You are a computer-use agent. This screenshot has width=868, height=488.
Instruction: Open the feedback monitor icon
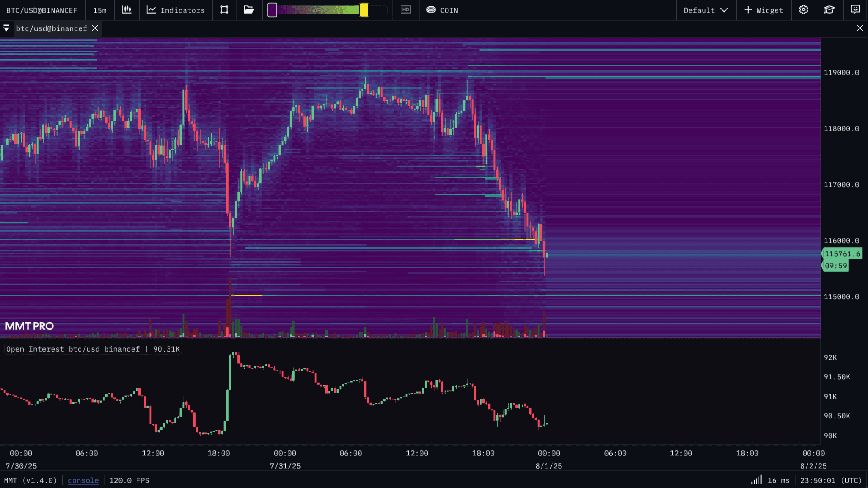855,10
